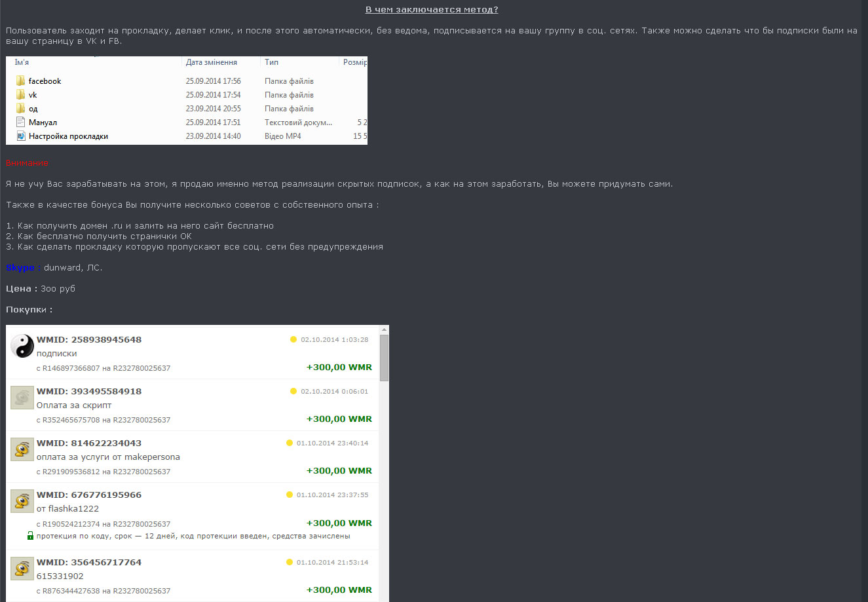Click the Розмір column header
The image size is (868, 602).
(355, 62)
